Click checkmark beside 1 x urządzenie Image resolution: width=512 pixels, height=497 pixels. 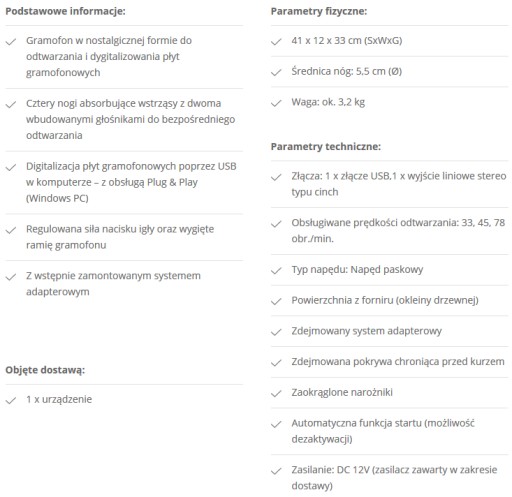(x=11, y=401)
